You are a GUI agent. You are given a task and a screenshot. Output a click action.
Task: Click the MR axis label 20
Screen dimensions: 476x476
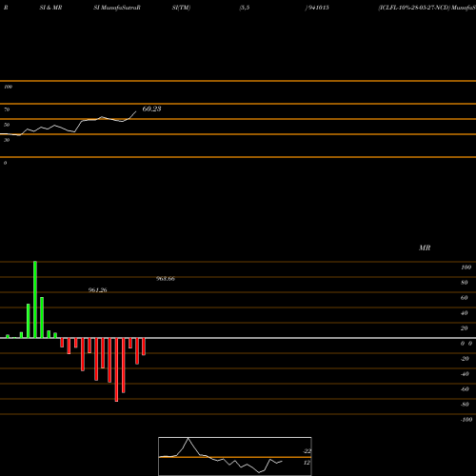(465, 328)
